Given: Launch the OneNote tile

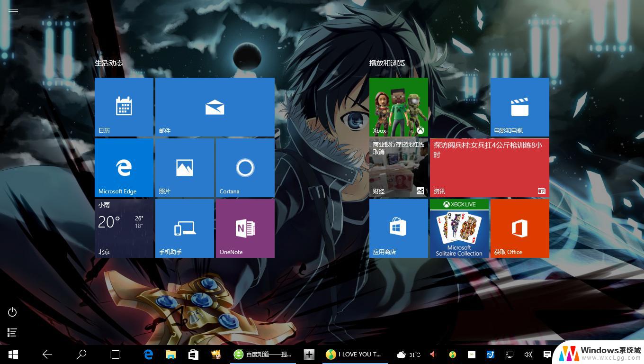Looking at the screenshot, I should (245, 228).
